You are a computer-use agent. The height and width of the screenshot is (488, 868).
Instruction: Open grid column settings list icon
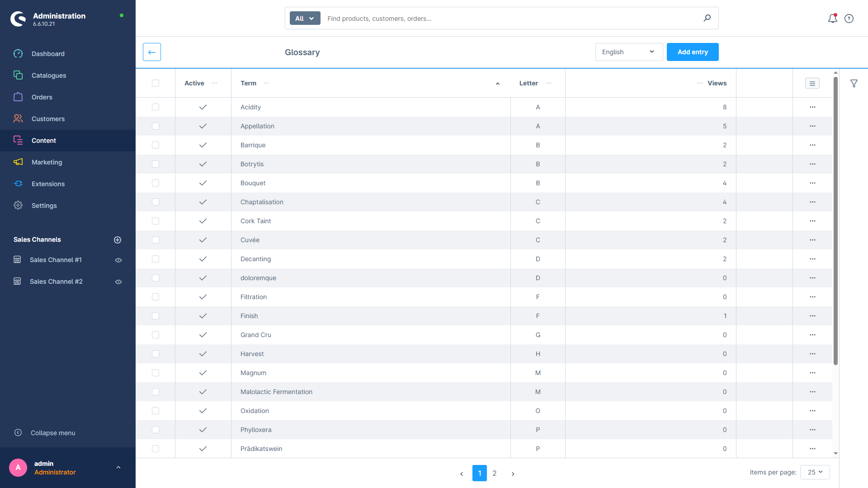(812, 83)
